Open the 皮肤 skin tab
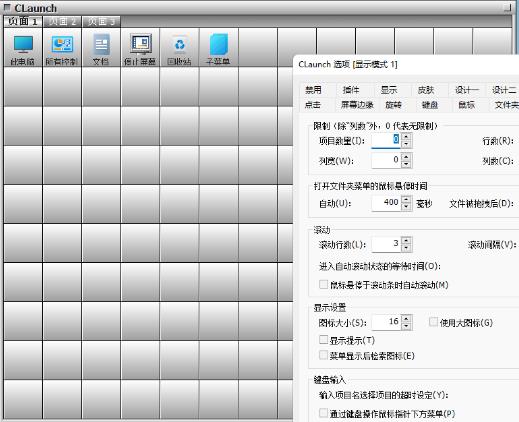This screenshot has width=519, height=422. click(426, 90)
